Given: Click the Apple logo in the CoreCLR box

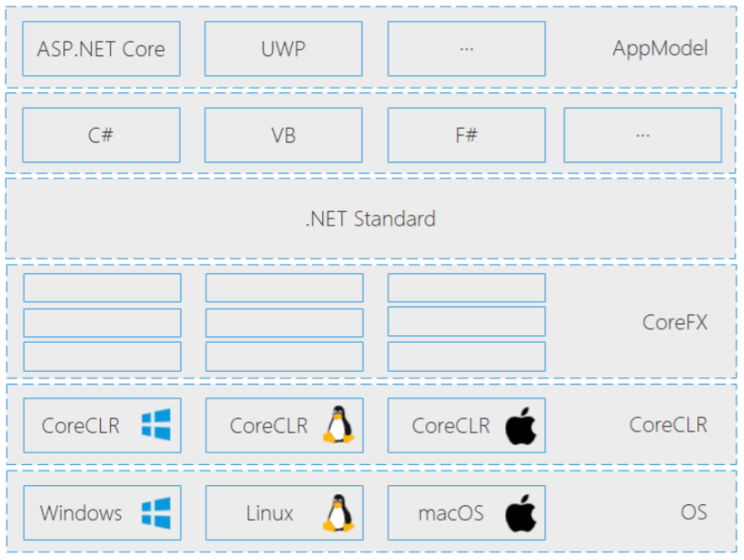Looking at the screenshot, I should [x=521, y=426].
